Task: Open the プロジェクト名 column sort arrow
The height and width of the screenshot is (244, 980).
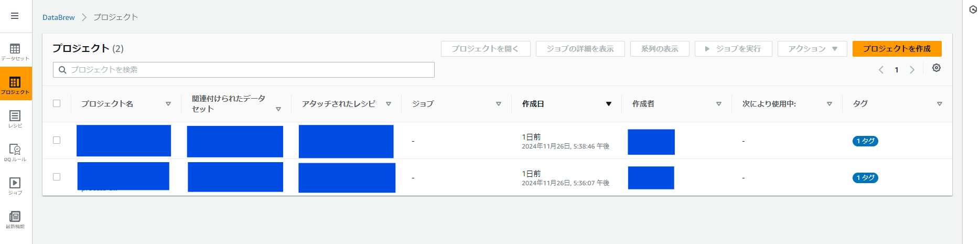Action: [x=168, y=104]
